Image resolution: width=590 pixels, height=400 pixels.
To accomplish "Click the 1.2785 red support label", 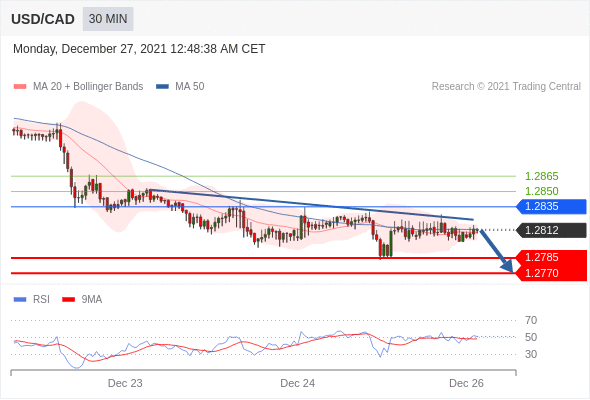I will pyautogui.click(x=551, y=257).
